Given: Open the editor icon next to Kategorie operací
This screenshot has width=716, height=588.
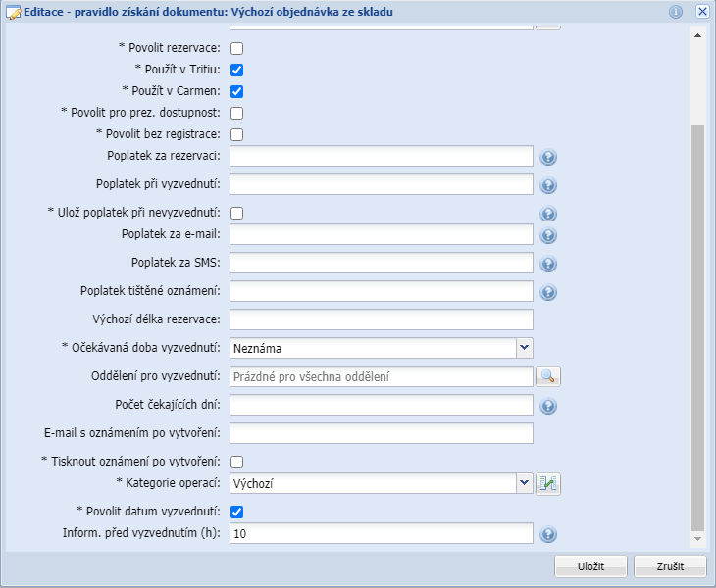Looking at the screenshot, I should click(547, 483).
